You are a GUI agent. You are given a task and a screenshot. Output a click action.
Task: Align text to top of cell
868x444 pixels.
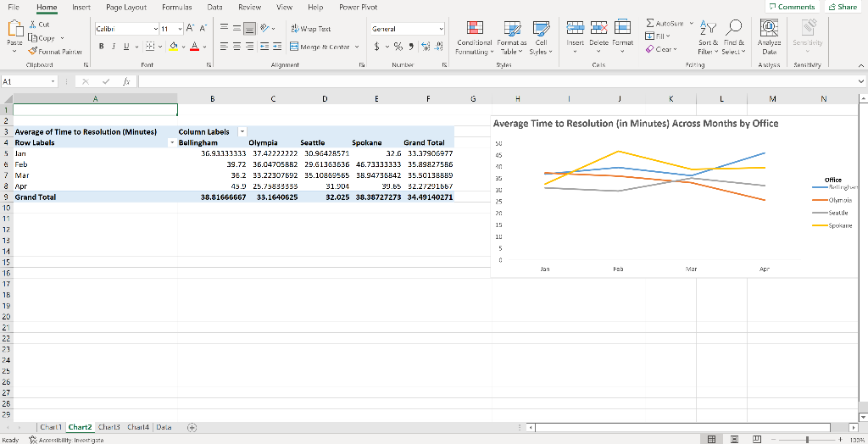tap(224, 28)
